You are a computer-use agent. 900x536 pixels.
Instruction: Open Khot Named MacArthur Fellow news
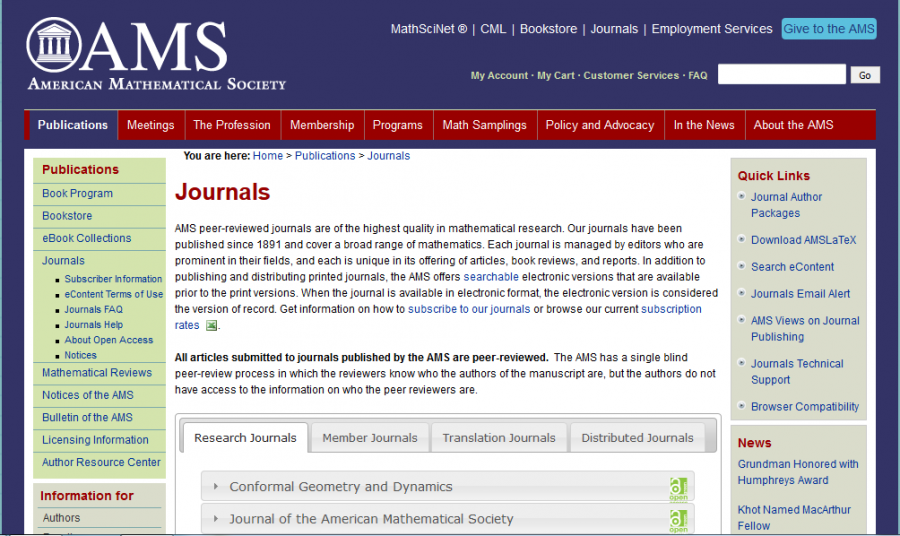pos(794,518)
